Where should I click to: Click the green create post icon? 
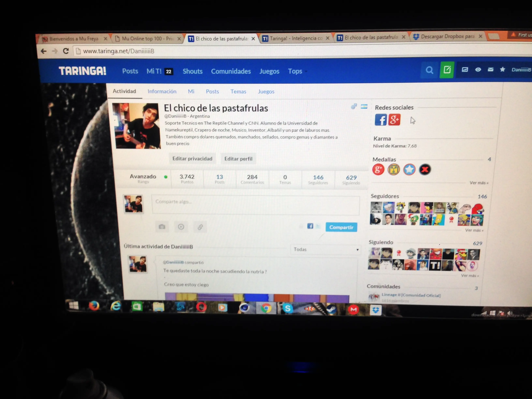coord(447,70)
